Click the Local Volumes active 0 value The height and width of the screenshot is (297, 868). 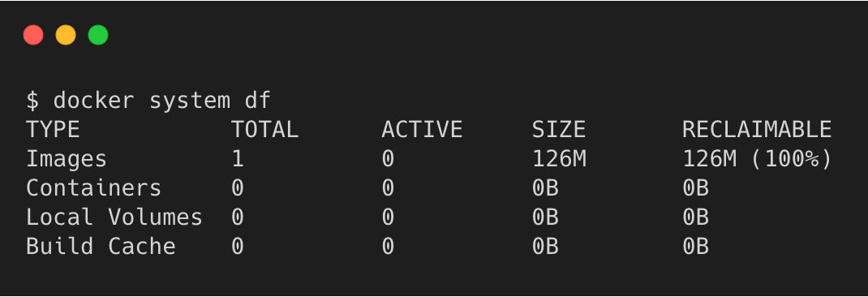388,217
